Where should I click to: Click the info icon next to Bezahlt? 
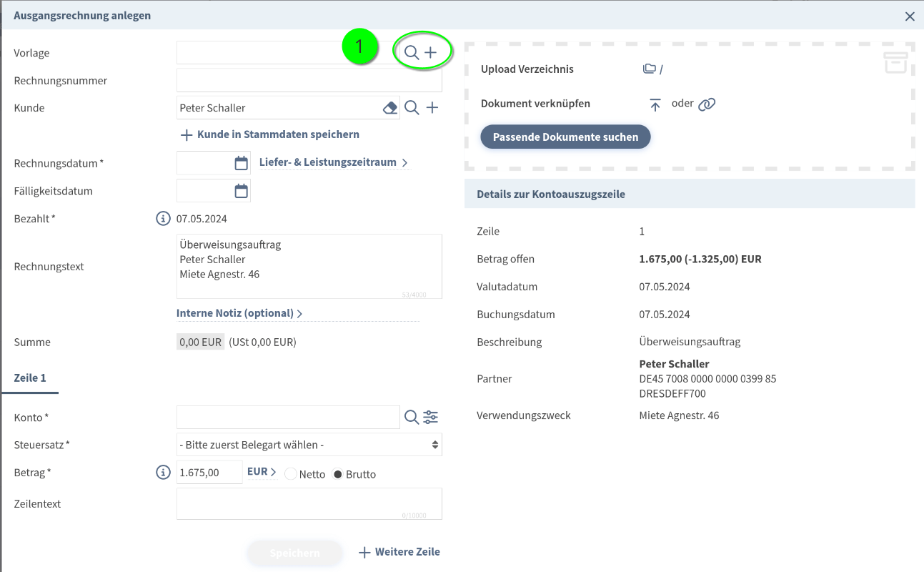coord(163,219)
